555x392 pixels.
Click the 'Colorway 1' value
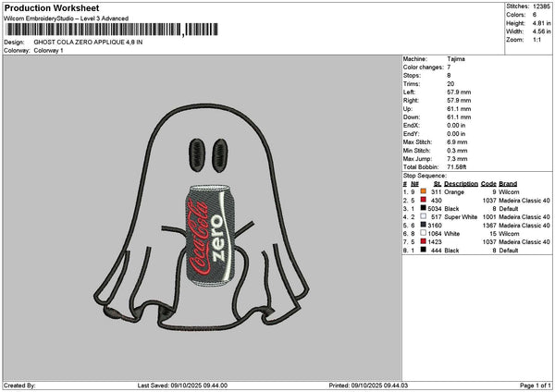[48, 51]
